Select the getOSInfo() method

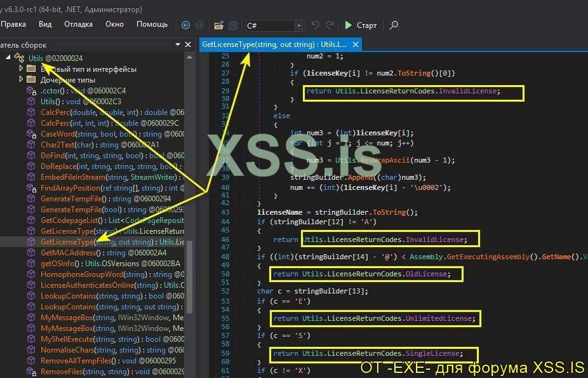110,264
